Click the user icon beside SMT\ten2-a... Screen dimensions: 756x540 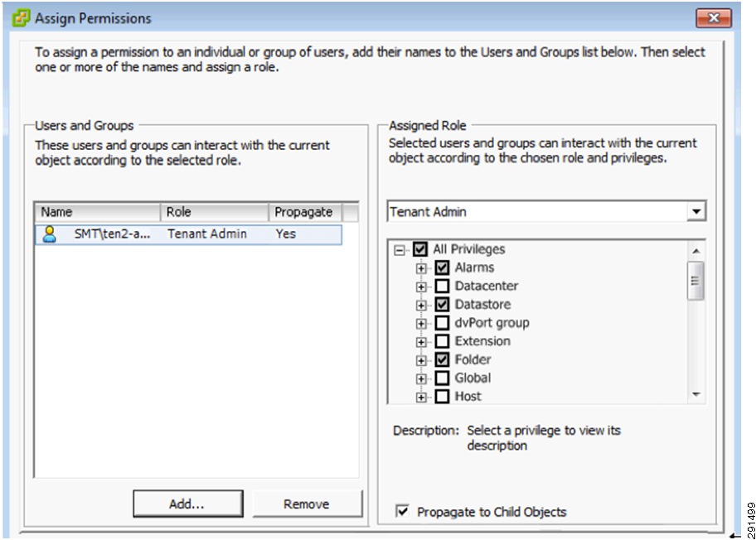tap(49, 234)
